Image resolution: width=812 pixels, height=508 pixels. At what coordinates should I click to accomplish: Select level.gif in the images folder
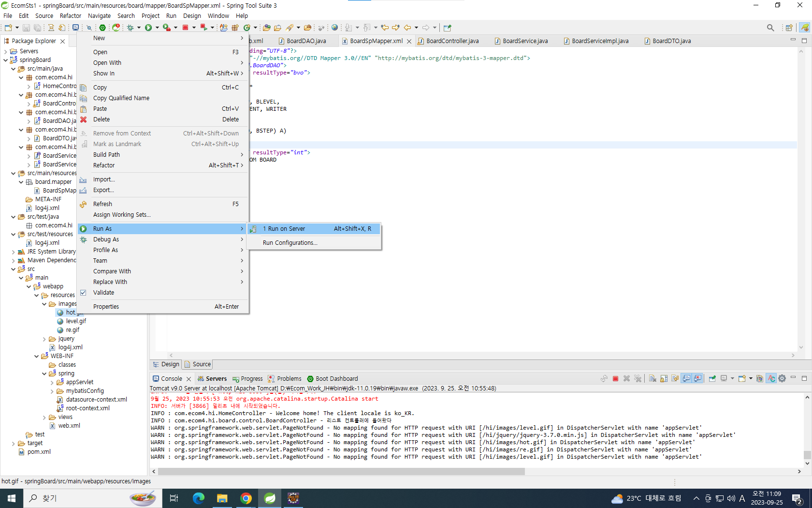point(72,321)
